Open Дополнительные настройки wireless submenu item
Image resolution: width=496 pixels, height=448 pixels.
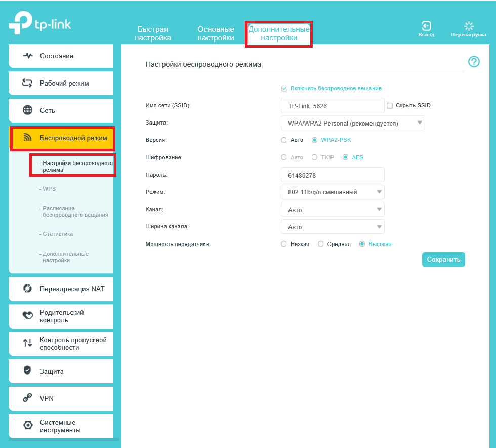64,257
